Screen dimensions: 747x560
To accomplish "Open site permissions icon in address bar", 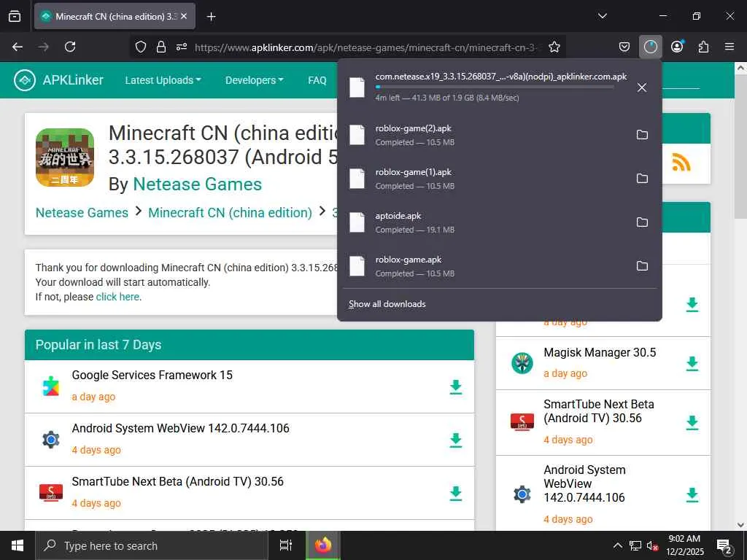I will 182,47.
